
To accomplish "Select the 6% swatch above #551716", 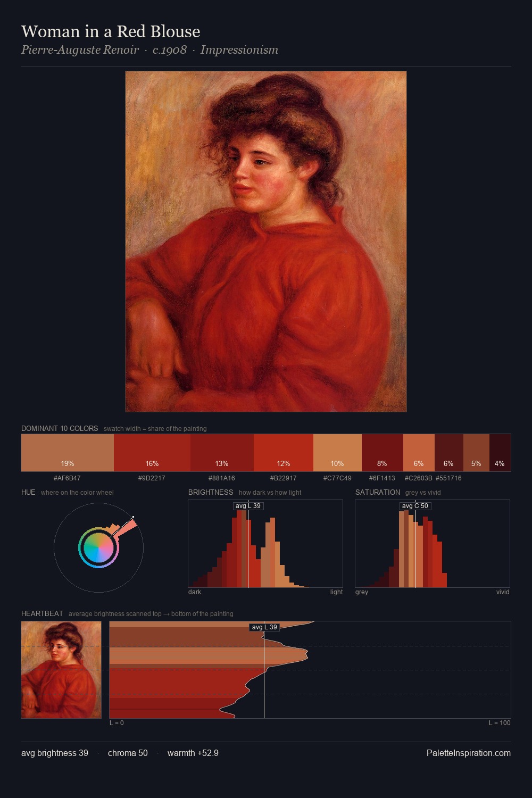I will (449, 453).
